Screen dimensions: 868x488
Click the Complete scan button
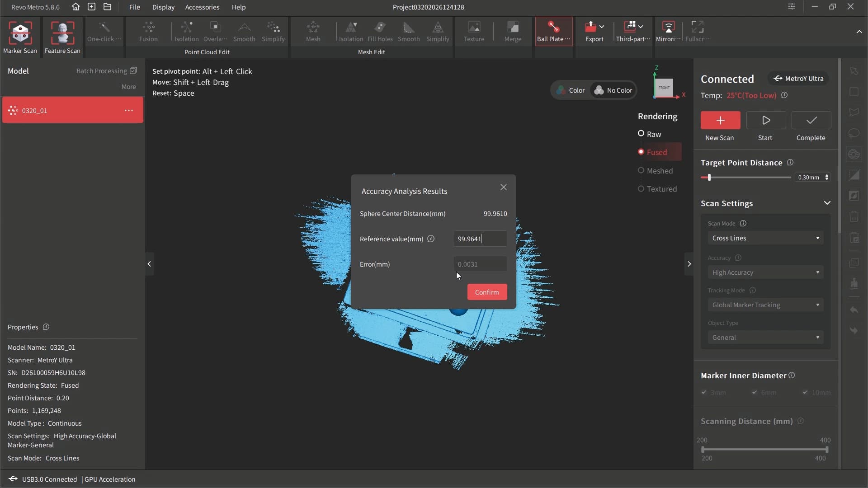(811, 120)
